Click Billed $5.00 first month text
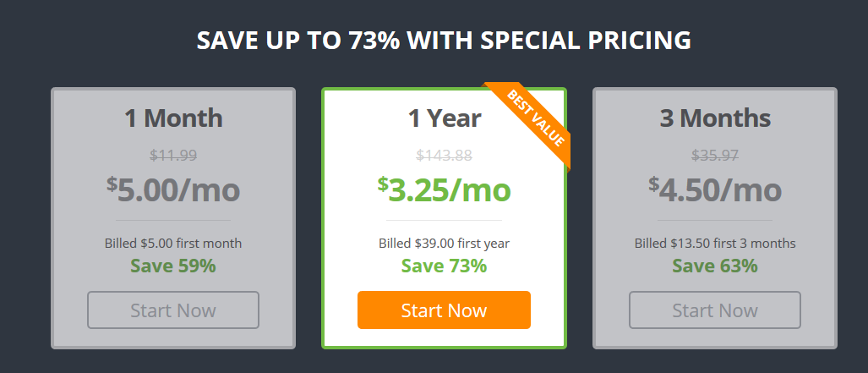Screen dimensions: 868x373 click(x=173, y=244)
